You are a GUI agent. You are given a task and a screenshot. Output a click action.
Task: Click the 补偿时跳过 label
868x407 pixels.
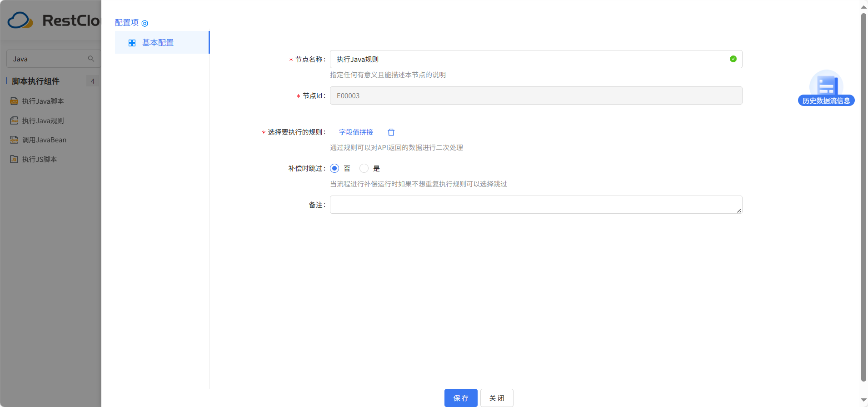[307, 168]
